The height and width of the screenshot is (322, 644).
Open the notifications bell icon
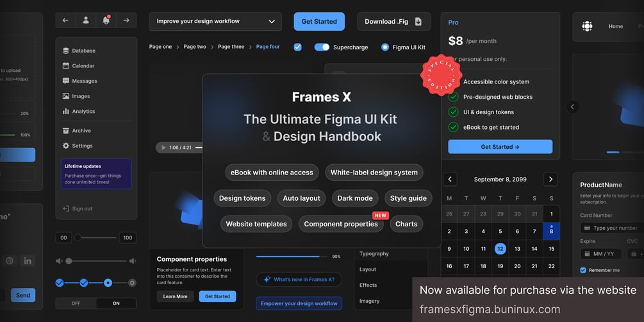[106, 20]
